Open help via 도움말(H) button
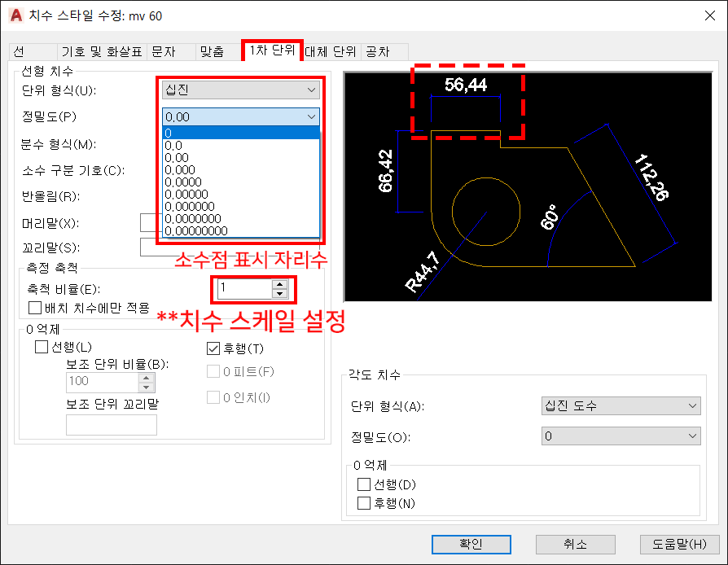The width and height of the screenshot is (728, 565). tap(679, 544)
